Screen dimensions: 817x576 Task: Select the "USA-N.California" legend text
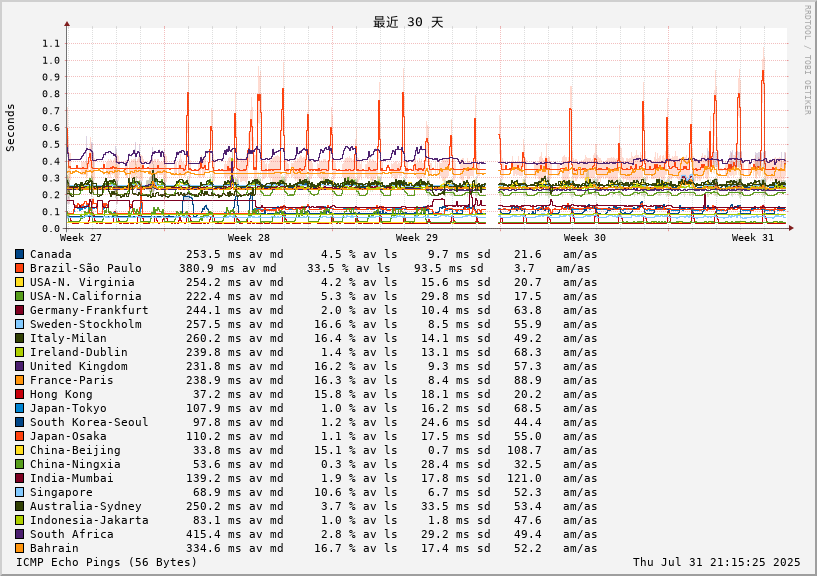(85, 296)
